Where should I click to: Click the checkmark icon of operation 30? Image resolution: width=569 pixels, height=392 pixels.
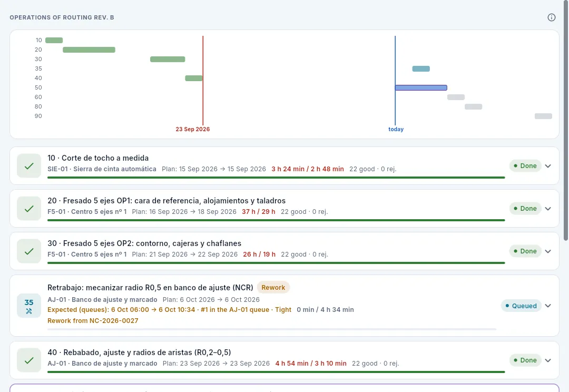click(x=29, y=251)
